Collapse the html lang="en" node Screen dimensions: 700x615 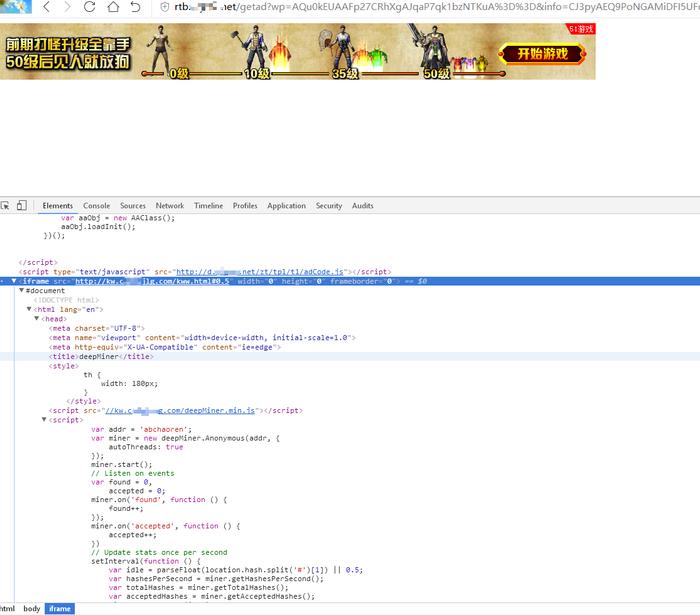pos(29,309)
